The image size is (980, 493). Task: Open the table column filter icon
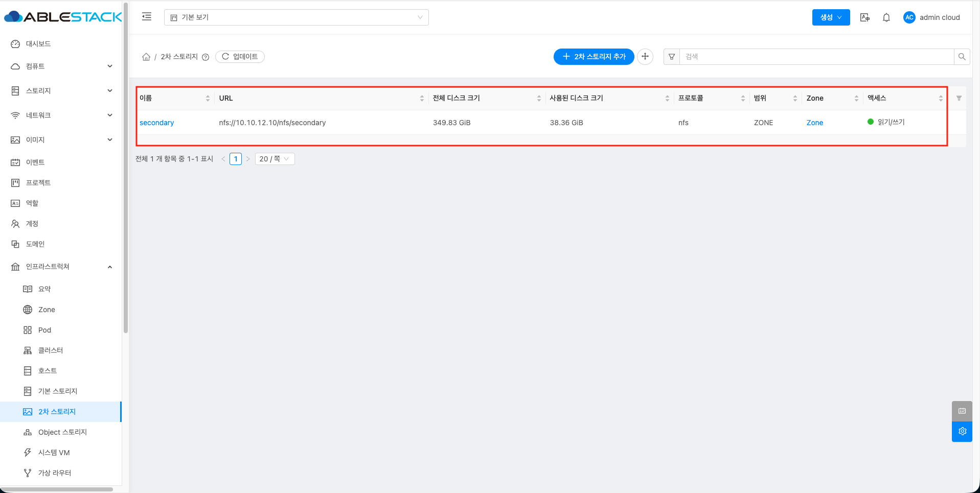(959, 98)
